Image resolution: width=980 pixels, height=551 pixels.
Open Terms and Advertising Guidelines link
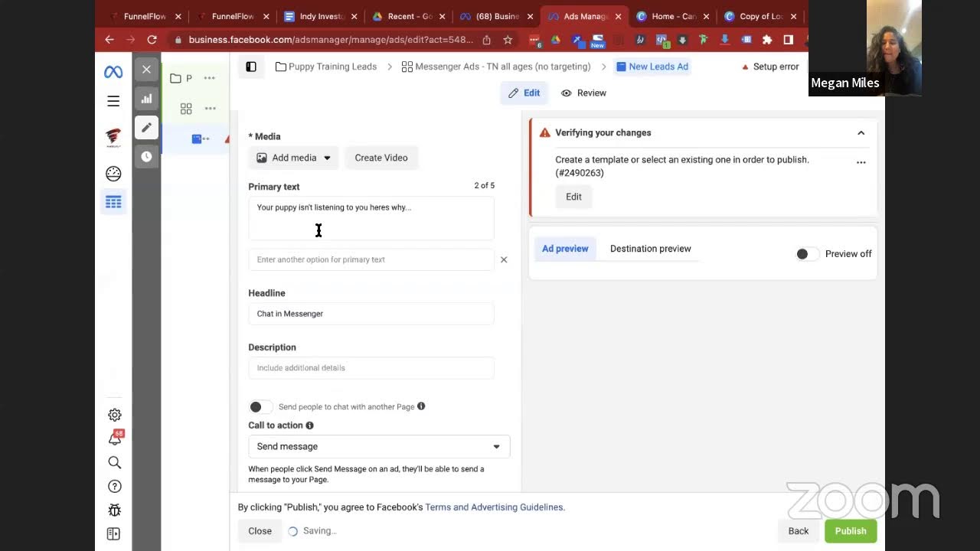(495, 507)
